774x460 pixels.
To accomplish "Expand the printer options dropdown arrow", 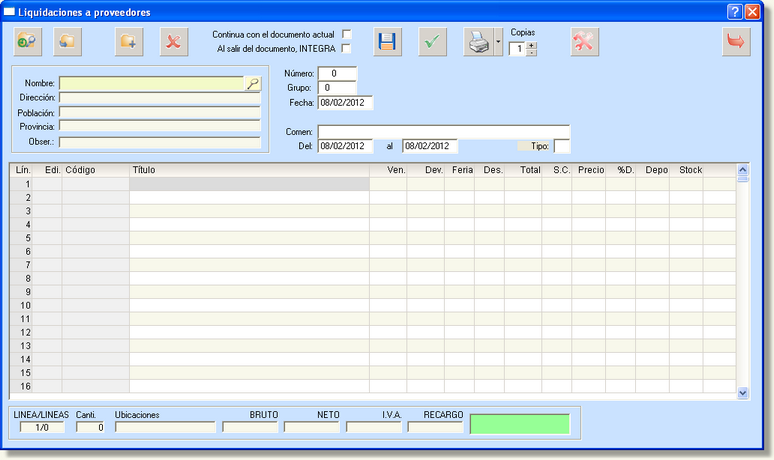I will pyautogui.click(x=498, y=43).
